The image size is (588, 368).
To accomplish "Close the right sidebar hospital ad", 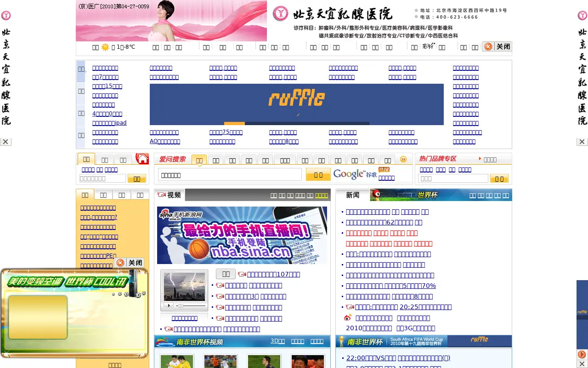I will (x=582, y=142).
